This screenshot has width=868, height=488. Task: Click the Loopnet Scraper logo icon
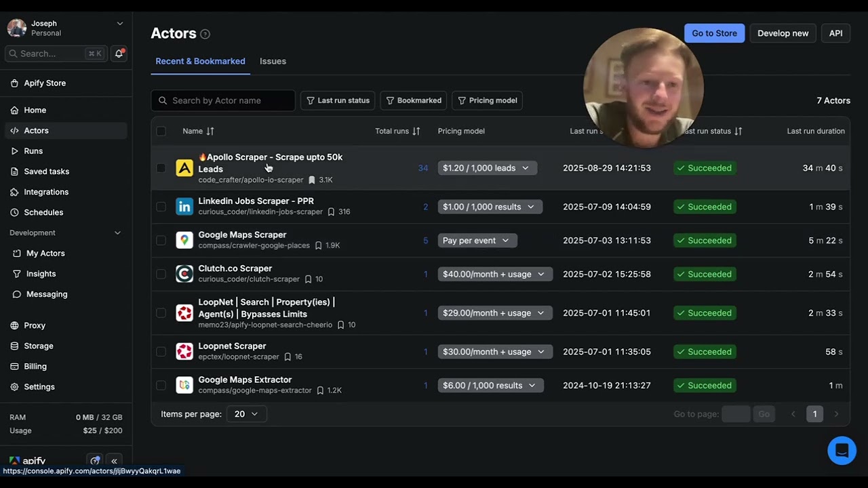pos(184,351)
